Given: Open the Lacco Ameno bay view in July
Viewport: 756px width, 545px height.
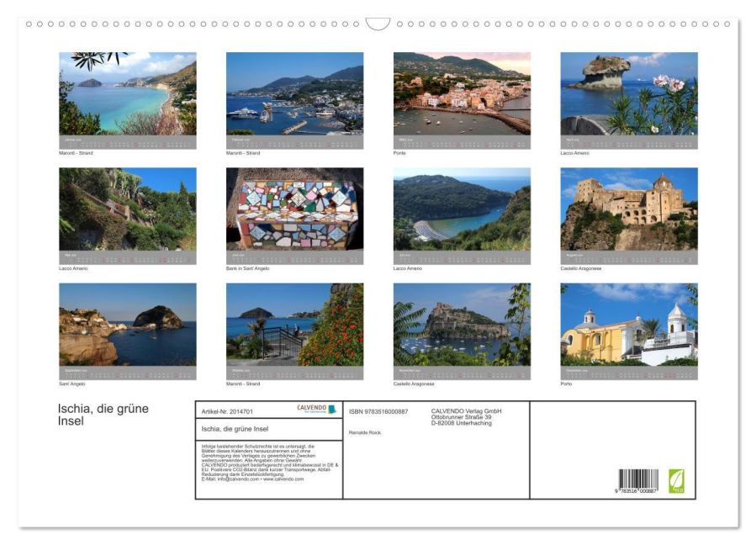Looking at the screenshot, I should coord(462,209).
